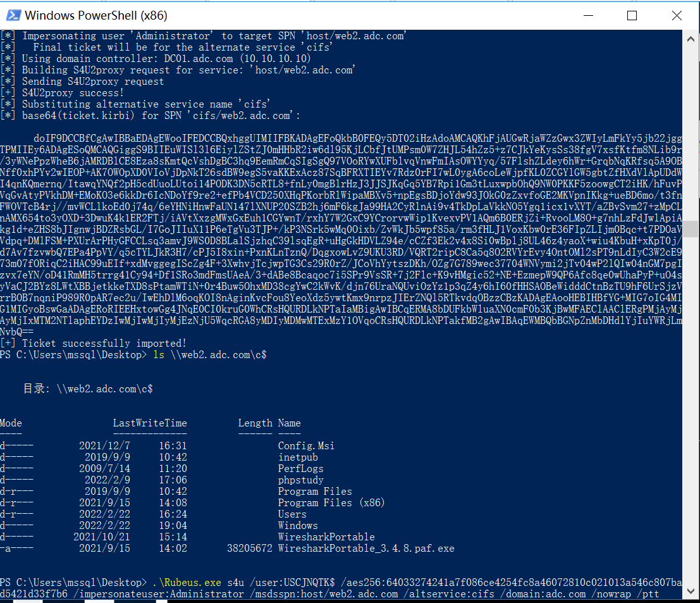700x603 pixels.
Task: Click the file length value 38205672
Action: (250, 549)
